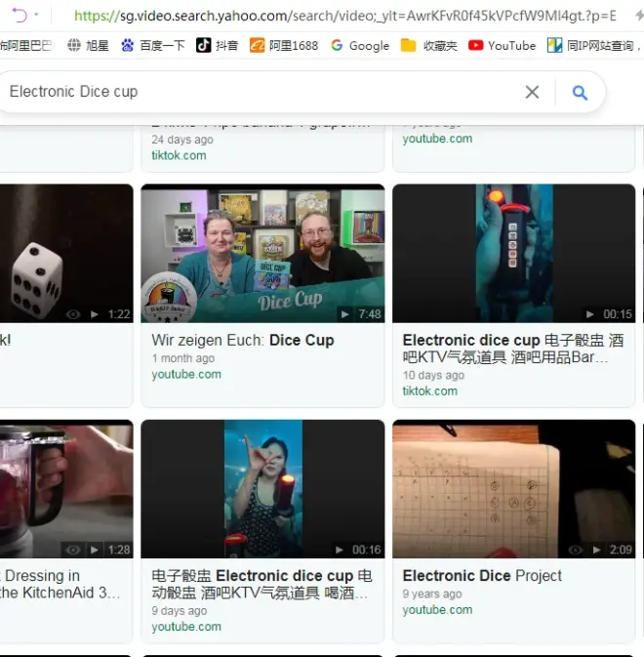Screen dimensions: 644x657
Task: Open the dropdown arrow beside back icon
Action: [37, 15]
